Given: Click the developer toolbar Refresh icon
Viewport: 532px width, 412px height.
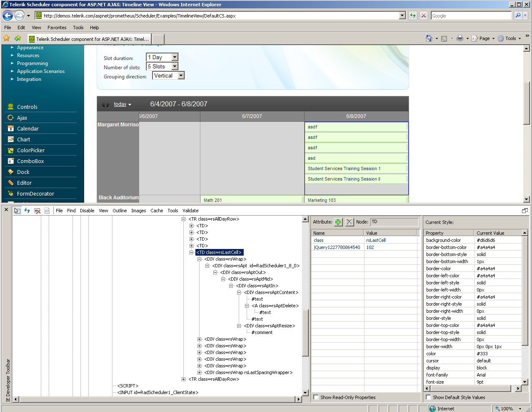Looking at the screenshot, I should [27, 211].
